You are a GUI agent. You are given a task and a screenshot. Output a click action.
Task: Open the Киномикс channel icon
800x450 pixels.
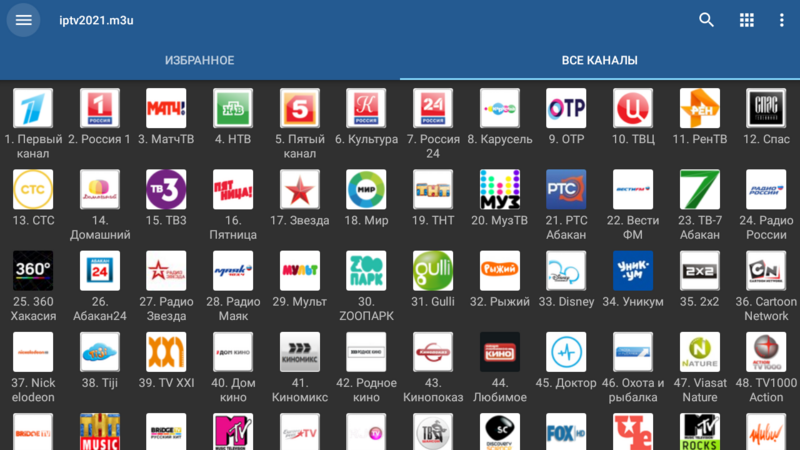[x=299, y=352]
